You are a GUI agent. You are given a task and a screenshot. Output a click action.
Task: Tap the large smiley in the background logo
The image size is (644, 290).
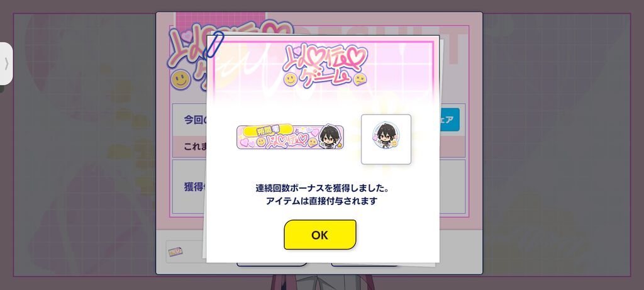180,79
